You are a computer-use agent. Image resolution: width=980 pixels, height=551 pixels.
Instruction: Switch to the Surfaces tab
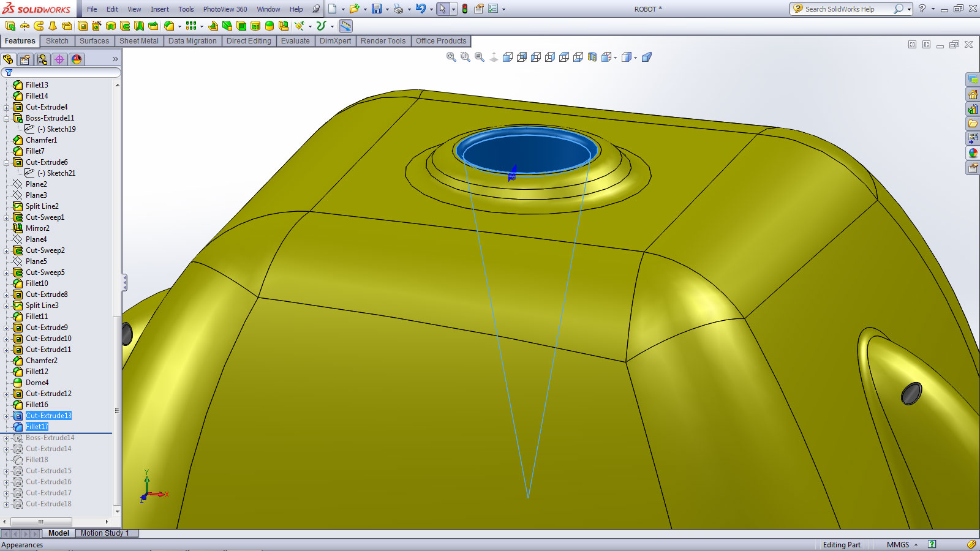click(x=94, y=41)
